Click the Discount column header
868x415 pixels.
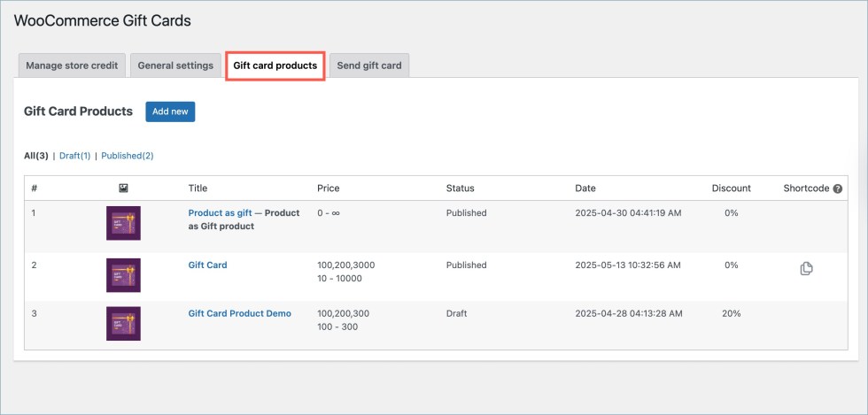click(x=732, y=188)
